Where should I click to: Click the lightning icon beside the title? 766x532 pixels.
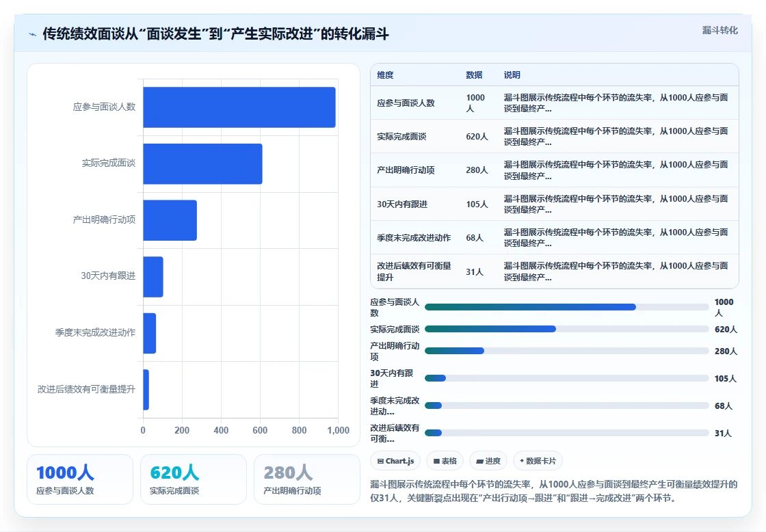tap(33, 34)
